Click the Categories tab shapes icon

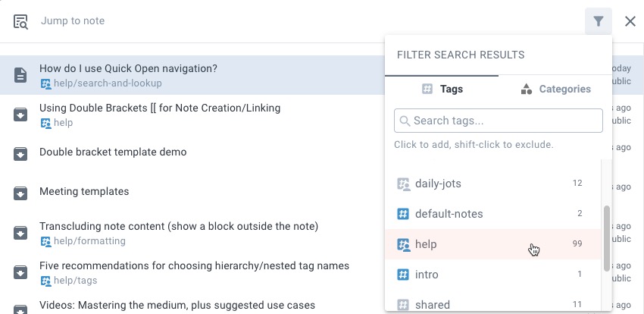point(526,89)
